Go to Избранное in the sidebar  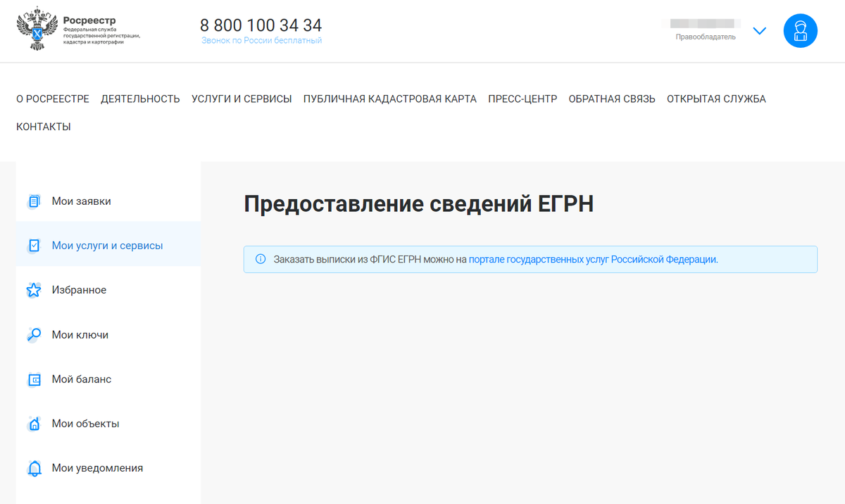click(x=108, y=290)
